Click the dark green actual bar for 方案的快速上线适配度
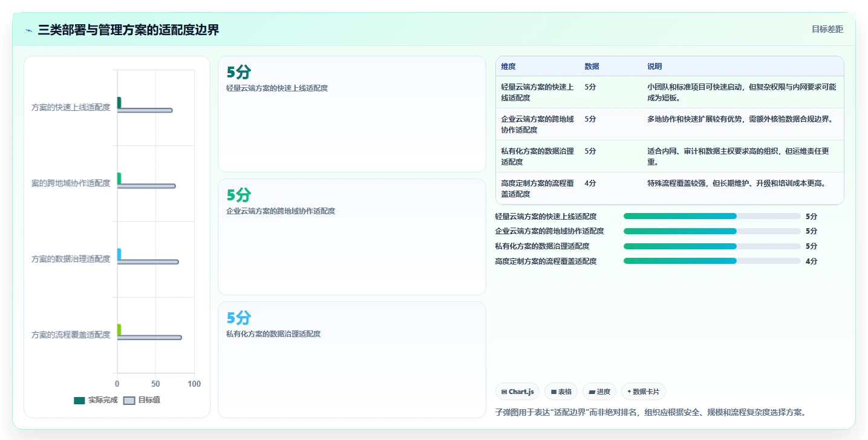 point(119,103)
